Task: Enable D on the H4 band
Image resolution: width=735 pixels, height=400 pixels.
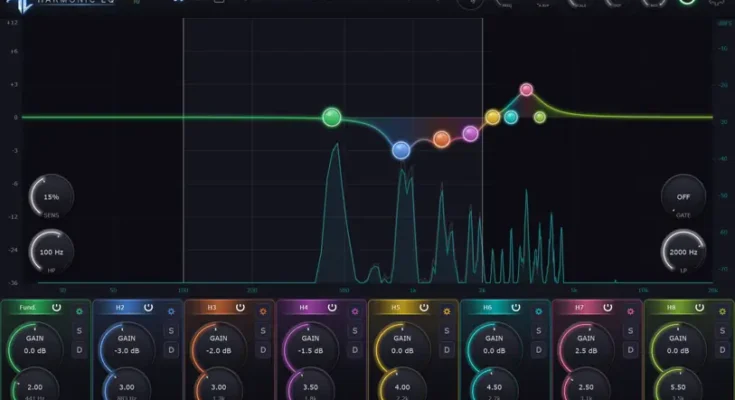Action: click(355, 350)
